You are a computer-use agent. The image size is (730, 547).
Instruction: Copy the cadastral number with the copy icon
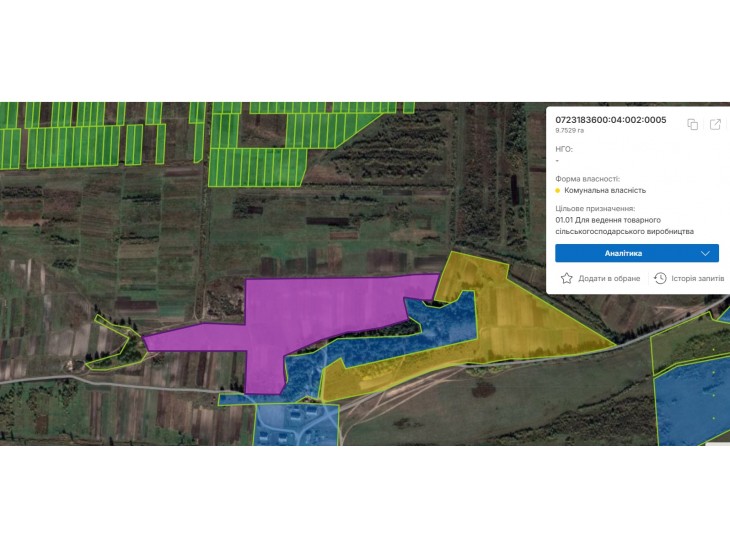[692, 124]
